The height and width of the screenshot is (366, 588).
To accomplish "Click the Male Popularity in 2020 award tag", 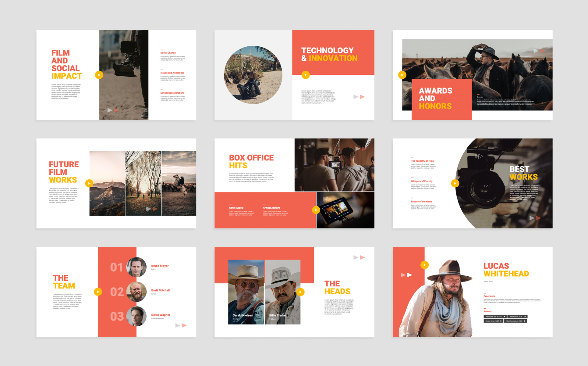I will coord(515,321).
